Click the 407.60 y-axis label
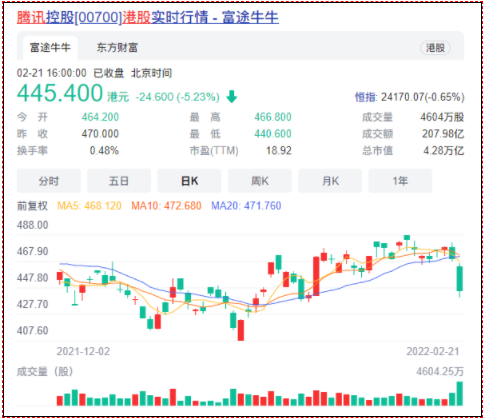Image resolution: width=485 pixels, height=420 pixels. pos(33,331)
